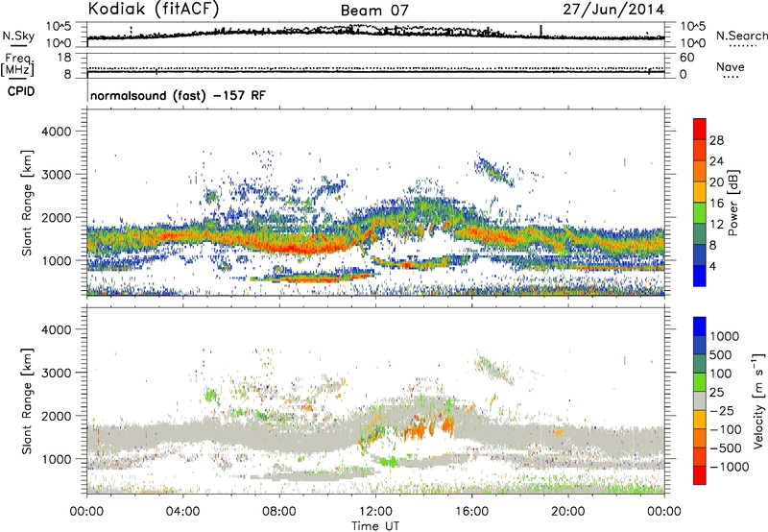Click the '20:00' time axis label
768x532 pixels.
(x=568, y=512)
